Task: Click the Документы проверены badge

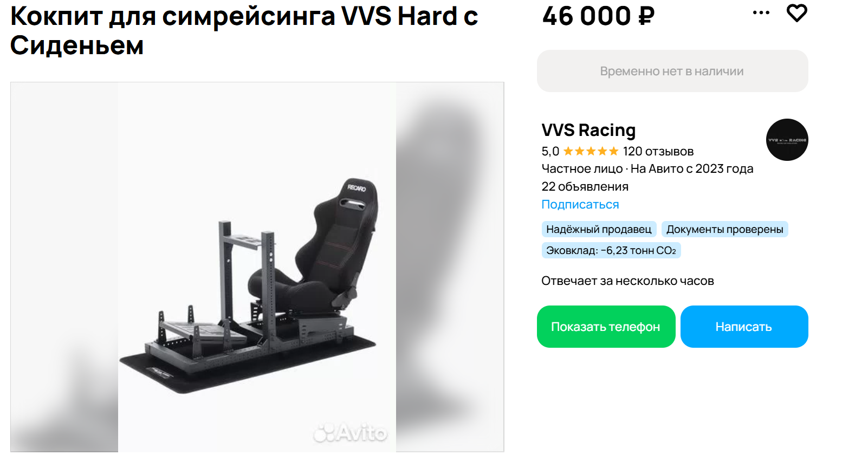Action: (x=724, y=229)
